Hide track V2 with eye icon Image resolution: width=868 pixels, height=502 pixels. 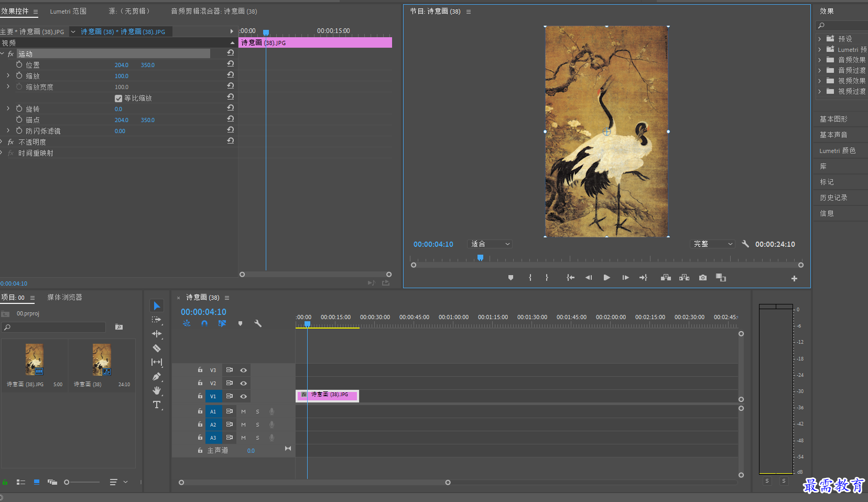point(243,383)
